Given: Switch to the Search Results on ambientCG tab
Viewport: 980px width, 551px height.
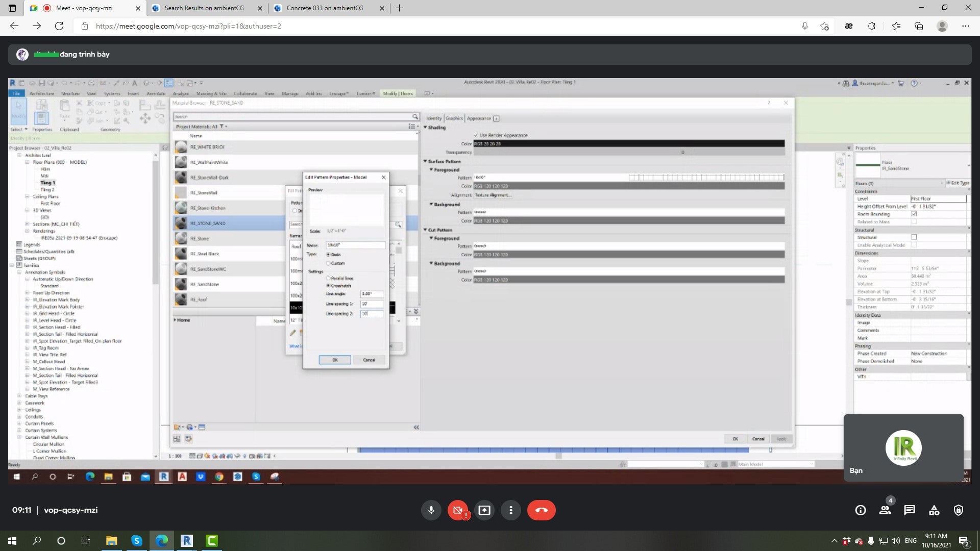Looking at the screenshot, I should pyautogui.click(x=204, y=8).
